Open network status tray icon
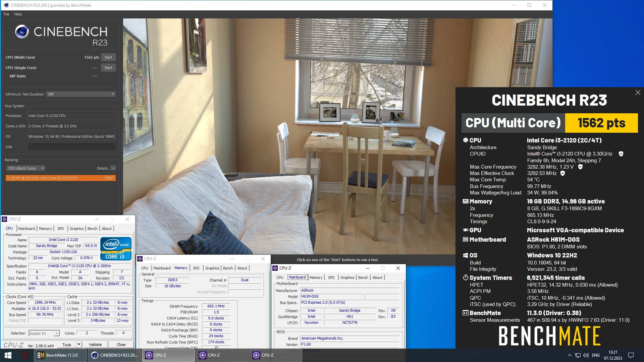This screenshot has height=362, width=644. tap(578, 355)
